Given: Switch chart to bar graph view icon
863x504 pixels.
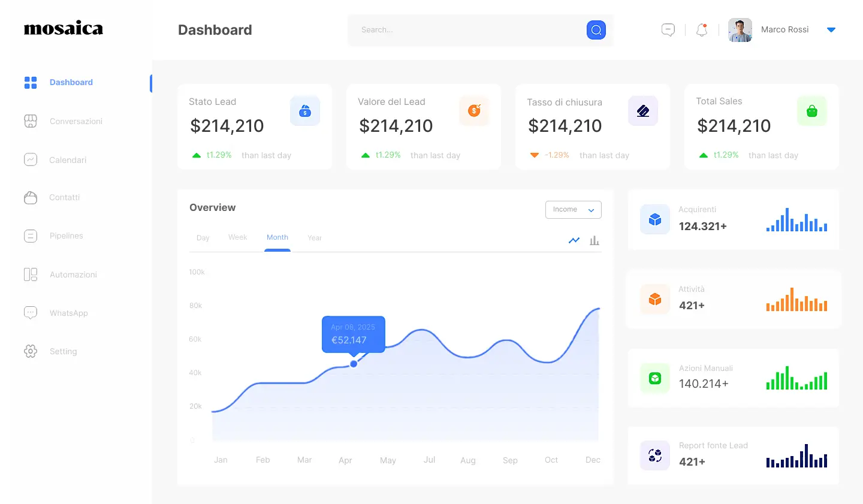Looking at the screenshot, I should pos(594,240).
